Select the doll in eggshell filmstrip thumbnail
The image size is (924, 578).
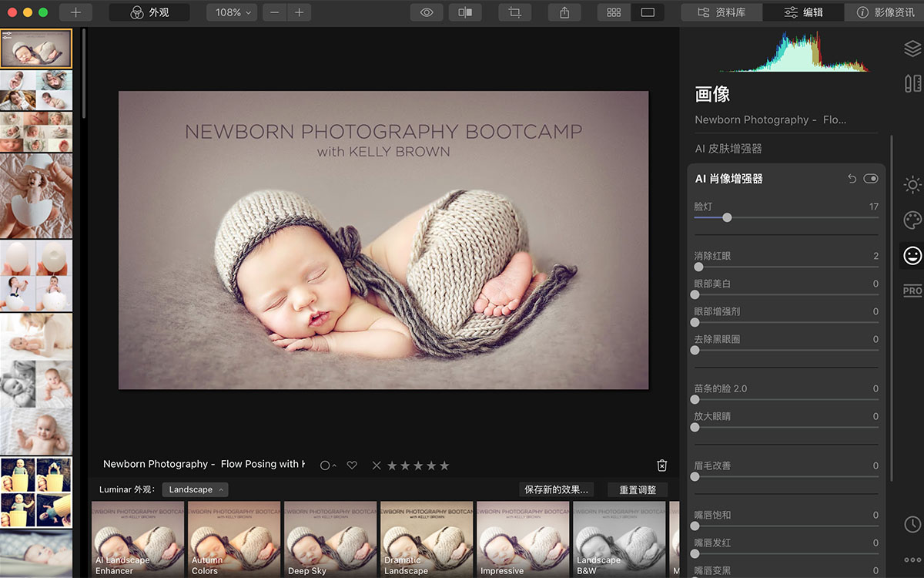click(x=36, y=196)
